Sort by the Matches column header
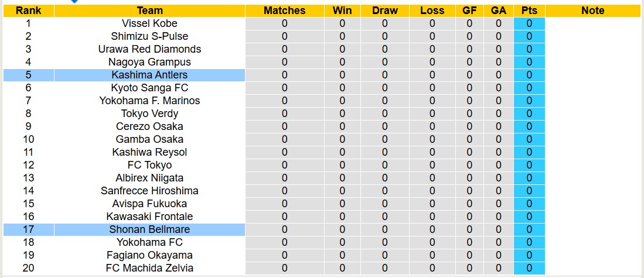The height and width of the screenshot is (278, 644). [x=284, y=11]
